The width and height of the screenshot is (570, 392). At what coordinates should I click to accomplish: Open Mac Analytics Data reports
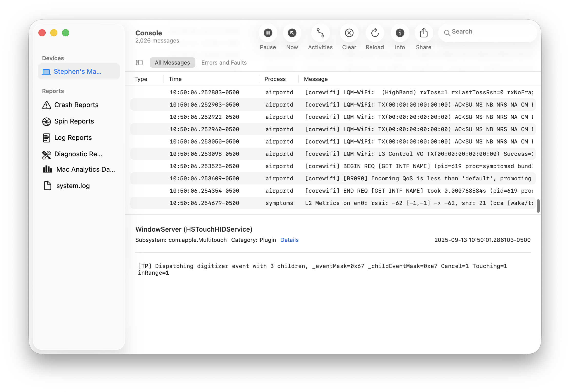[85, 169]
